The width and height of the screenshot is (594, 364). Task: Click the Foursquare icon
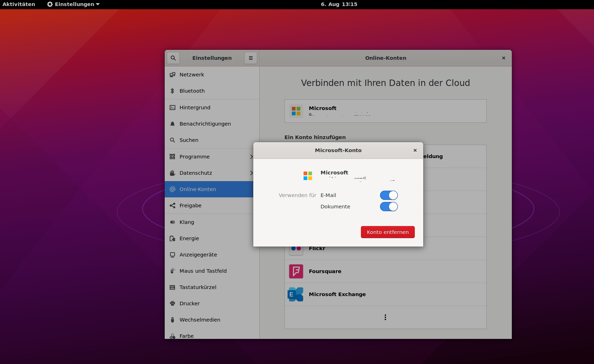(x=296, y=271)
